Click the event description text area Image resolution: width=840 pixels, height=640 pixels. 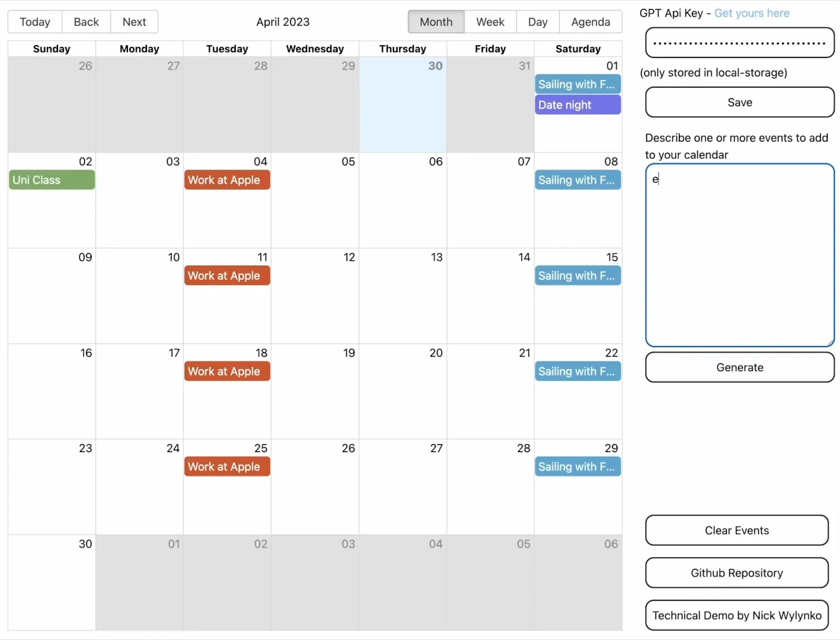(x=739, y=255)
